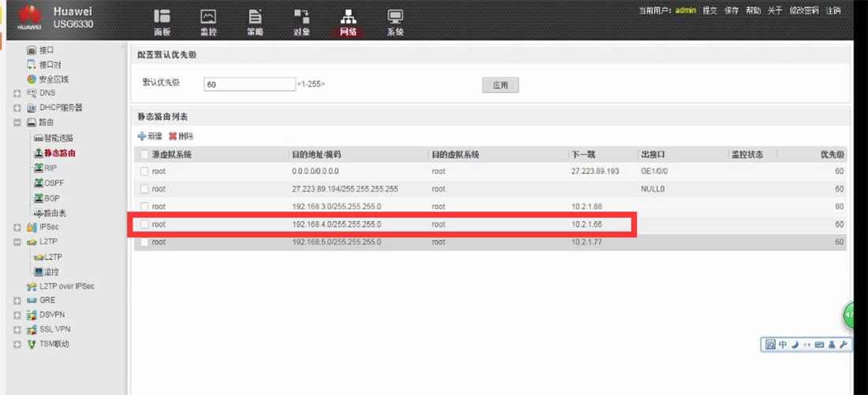Click the 默认优先级 priority input field

[249, 84]
